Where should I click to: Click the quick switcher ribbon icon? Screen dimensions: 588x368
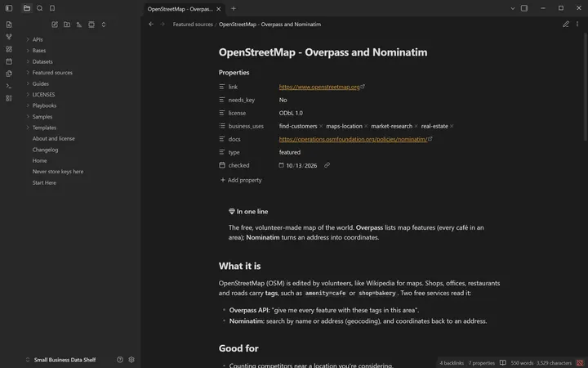pos(9,25)
